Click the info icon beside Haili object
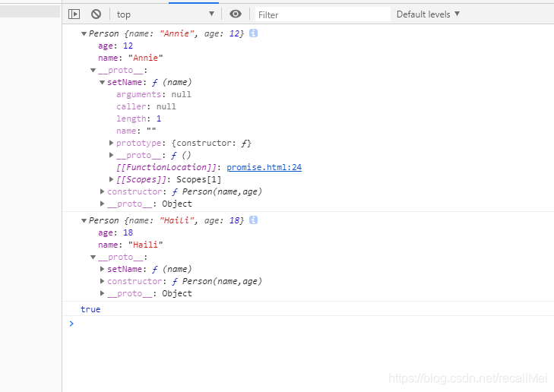Viewport: 554px width, 392px height. click(253, 220)
